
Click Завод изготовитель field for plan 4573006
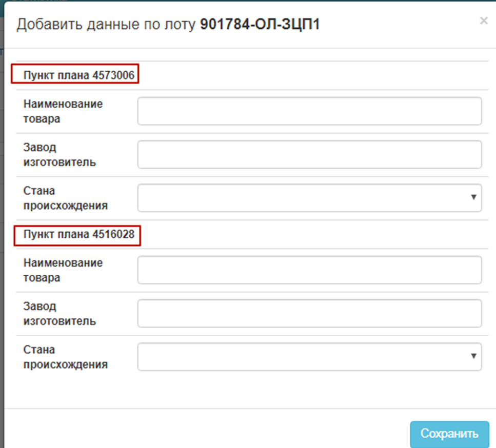(310, 154)
